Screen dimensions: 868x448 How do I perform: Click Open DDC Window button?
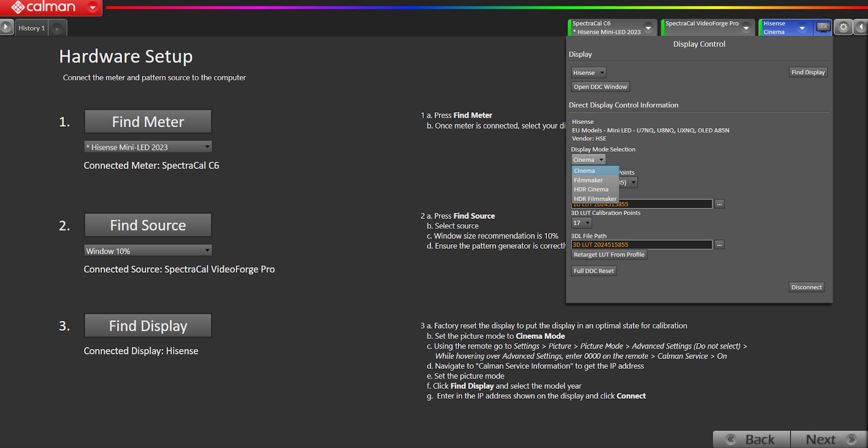click(600, 87)
